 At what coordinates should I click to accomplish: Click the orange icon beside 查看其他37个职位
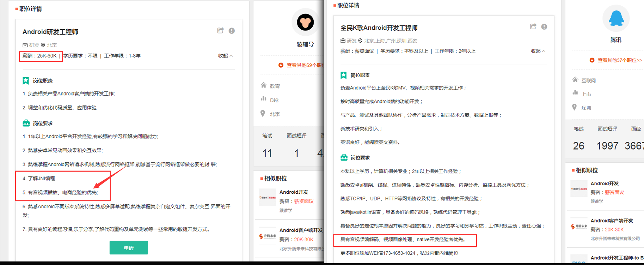pos(592,60)
